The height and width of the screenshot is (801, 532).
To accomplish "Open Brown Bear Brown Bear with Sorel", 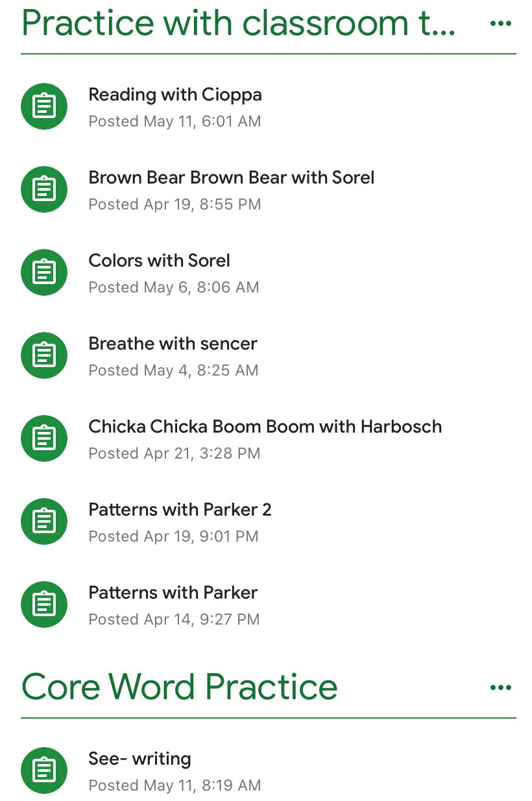I will (x=232, y=178).
